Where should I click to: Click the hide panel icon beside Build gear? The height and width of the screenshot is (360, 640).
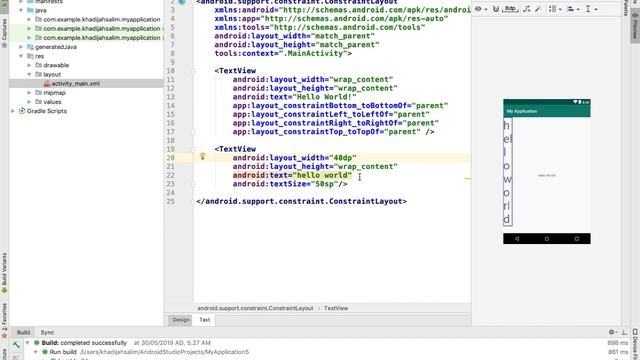click(x=624, y=332)
